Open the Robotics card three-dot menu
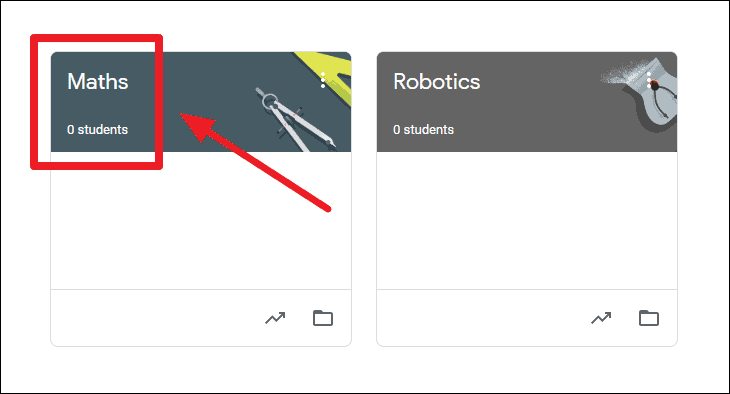 (649, 80)
